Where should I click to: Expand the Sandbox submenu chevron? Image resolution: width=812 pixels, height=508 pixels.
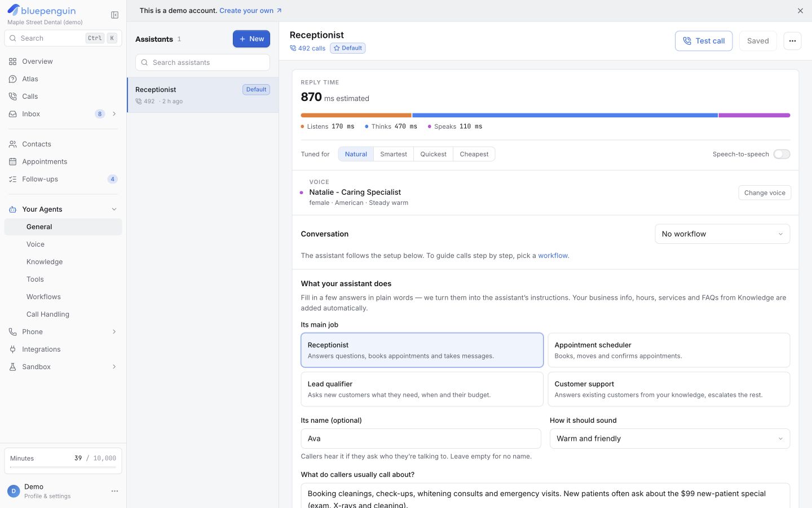(114, 367)
